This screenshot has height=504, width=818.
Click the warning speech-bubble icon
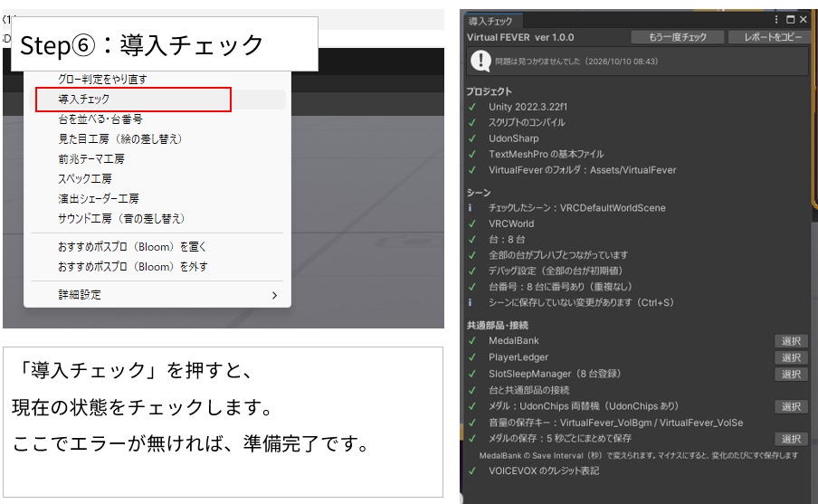click(480, 61)
